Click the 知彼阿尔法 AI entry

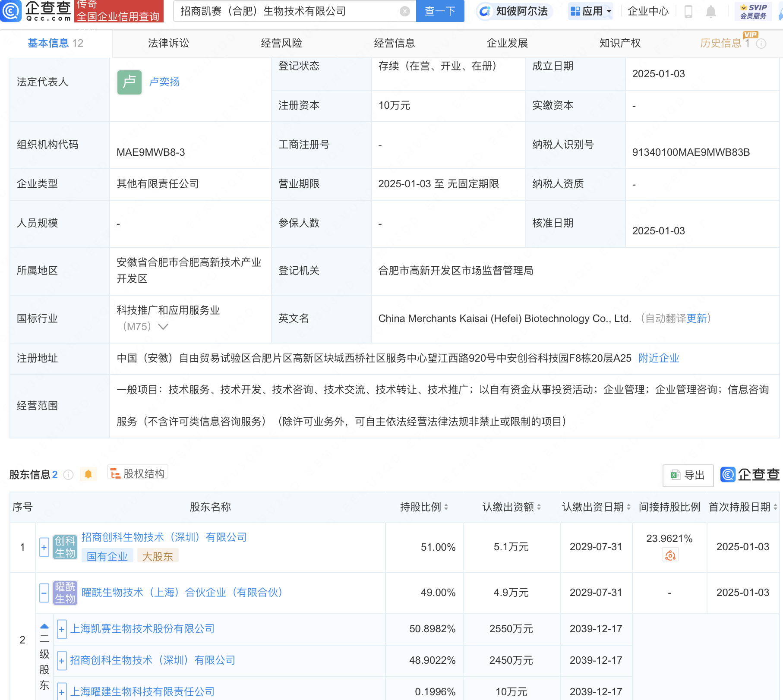(x=515, y=11)
